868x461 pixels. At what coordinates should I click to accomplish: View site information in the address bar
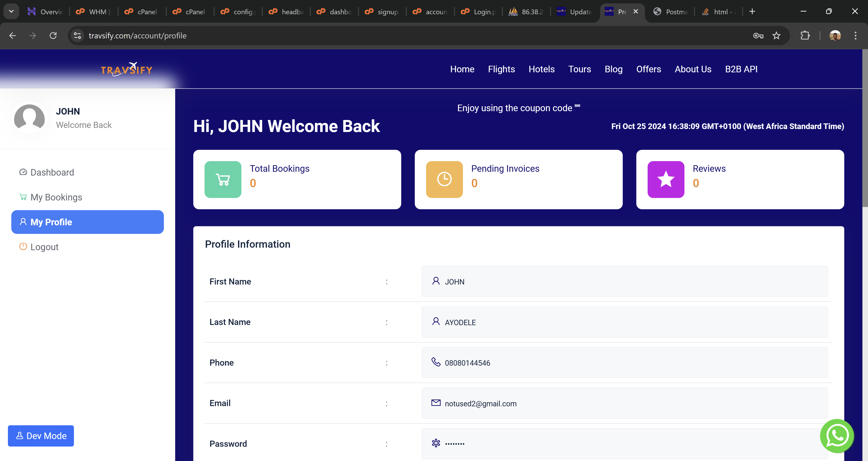[78, 36]
